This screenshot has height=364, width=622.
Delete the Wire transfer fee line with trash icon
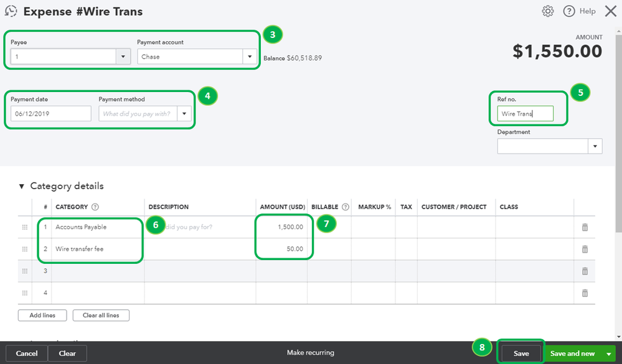click(x=584, y=249)
